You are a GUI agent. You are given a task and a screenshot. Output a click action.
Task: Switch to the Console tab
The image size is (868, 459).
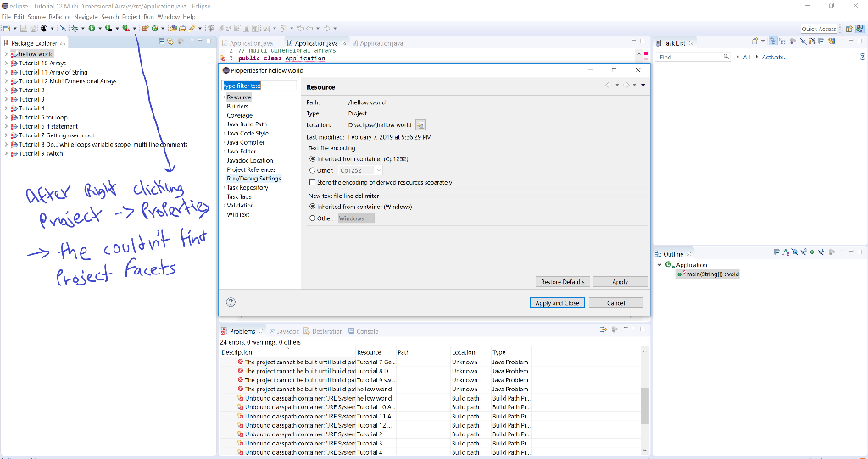click(x=363, y=331)
